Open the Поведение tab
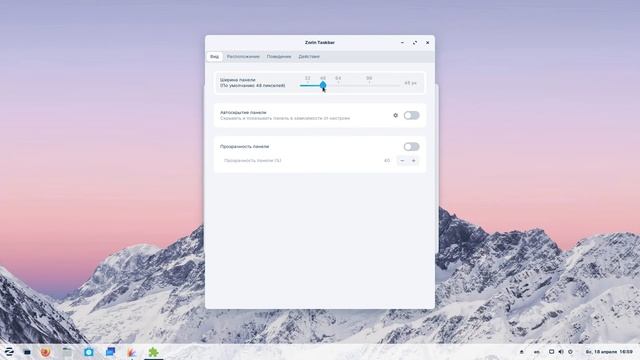 click(279, 57)
